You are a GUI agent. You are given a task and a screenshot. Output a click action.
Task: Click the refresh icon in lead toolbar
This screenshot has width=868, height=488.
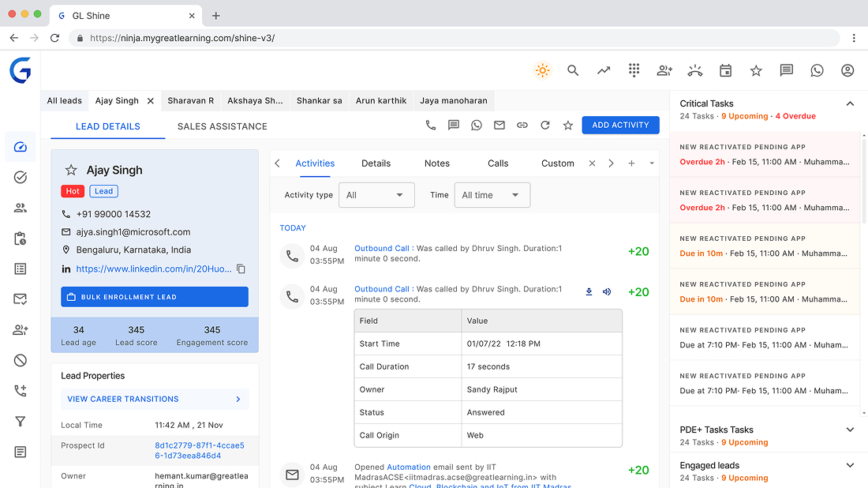544,125
